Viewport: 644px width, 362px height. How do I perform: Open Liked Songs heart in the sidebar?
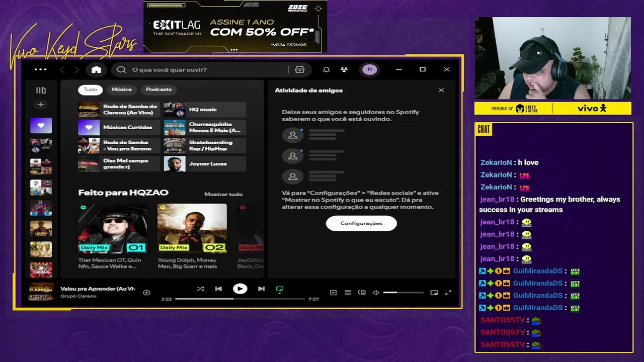(x=41, y=125)
